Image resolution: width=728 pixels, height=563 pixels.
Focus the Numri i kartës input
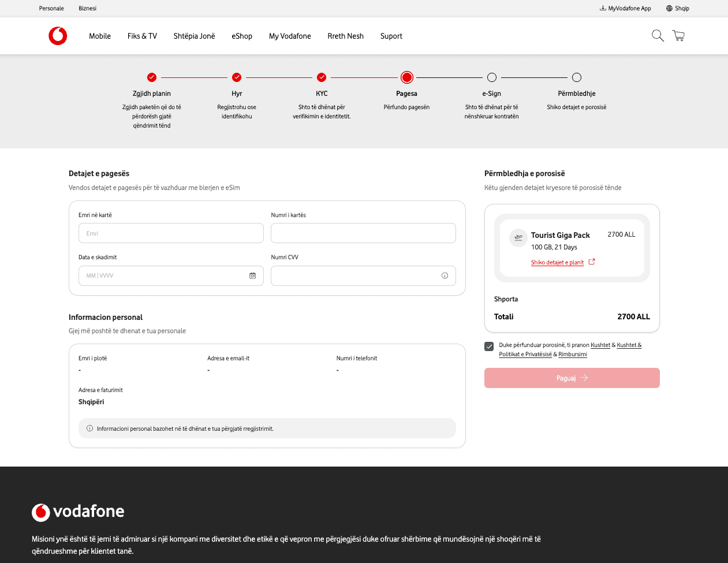click(363, 233)
